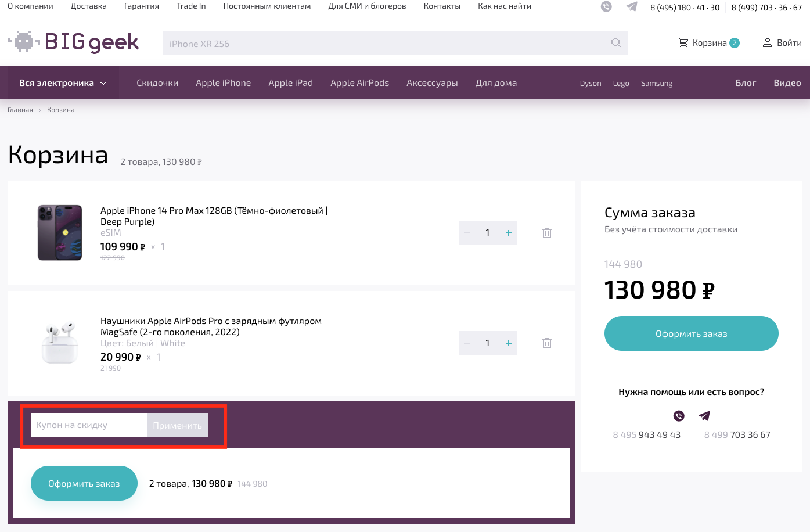This screenshot has width=810, height=532.
Task: Click Оформить заказ button below cart
Action: (84, 483)
